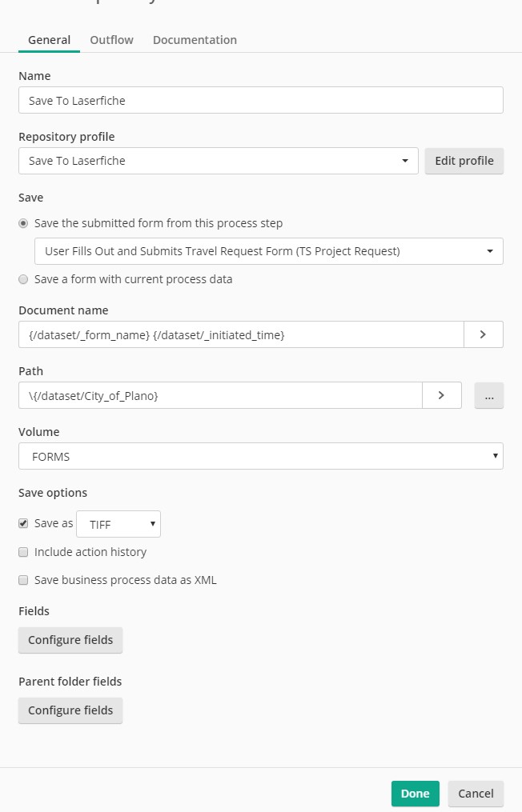Click the arrow button beside Path field

(441, 395)
